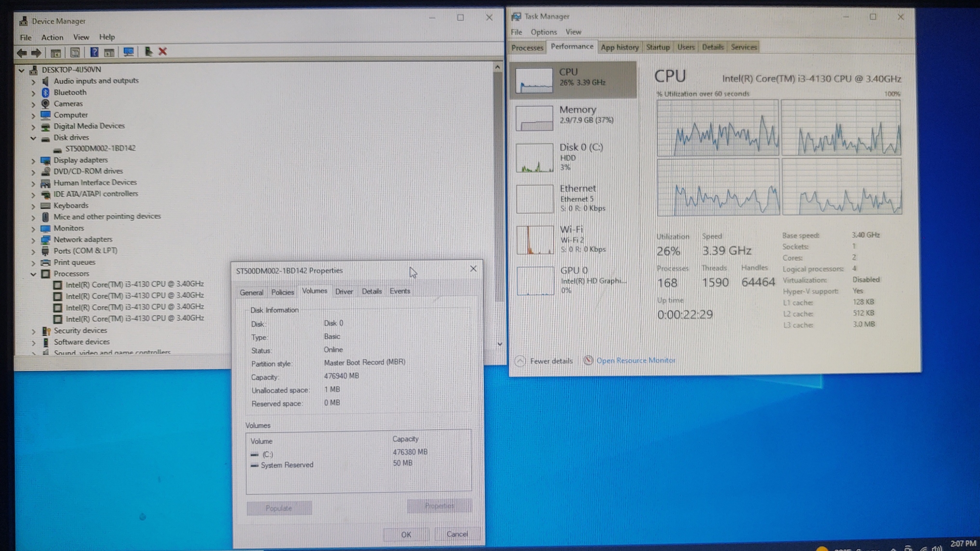Click the Open Resource Monitor link
Viewport: 980px width, 551px height.
636,360
